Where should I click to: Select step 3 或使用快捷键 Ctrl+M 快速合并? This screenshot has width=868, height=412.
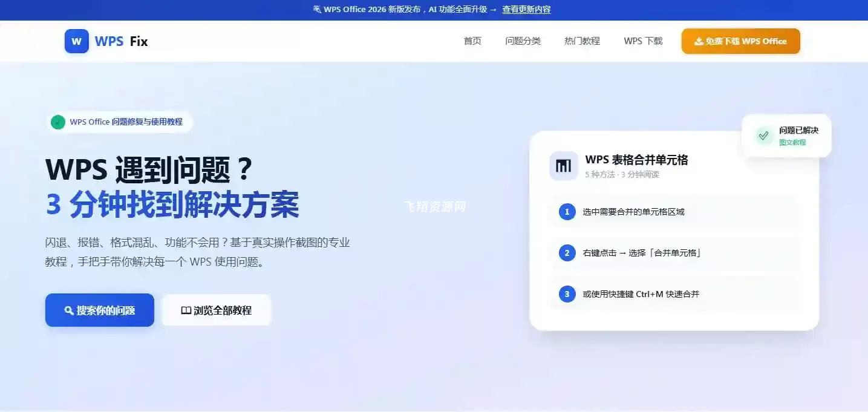tap(674, 294)
